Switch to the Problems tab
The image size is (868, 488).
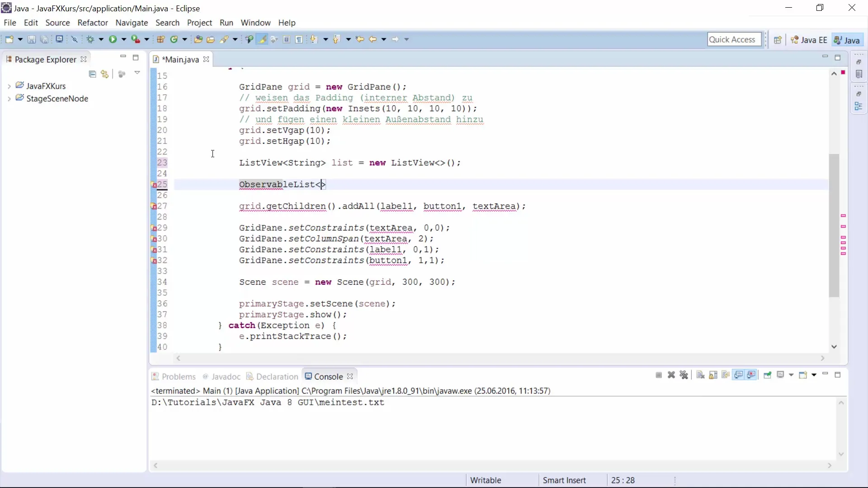pos(174,376)
